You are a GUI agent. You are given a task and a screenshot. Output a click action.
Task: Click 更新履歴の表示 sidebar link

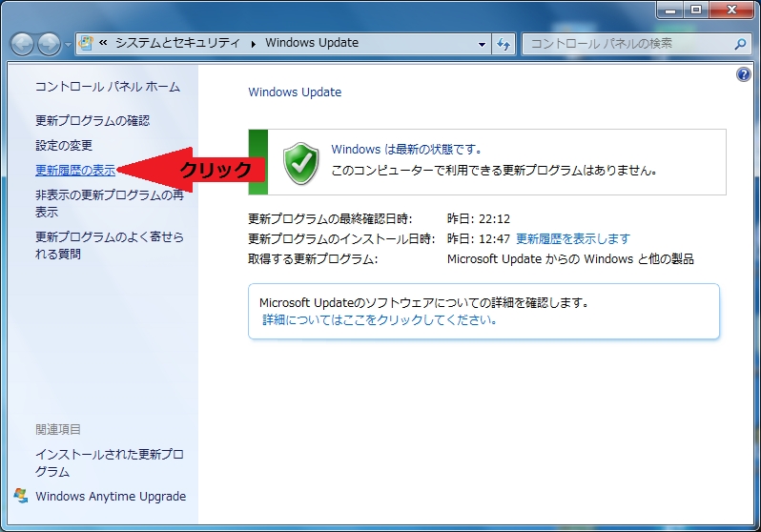tap(75, 170)
